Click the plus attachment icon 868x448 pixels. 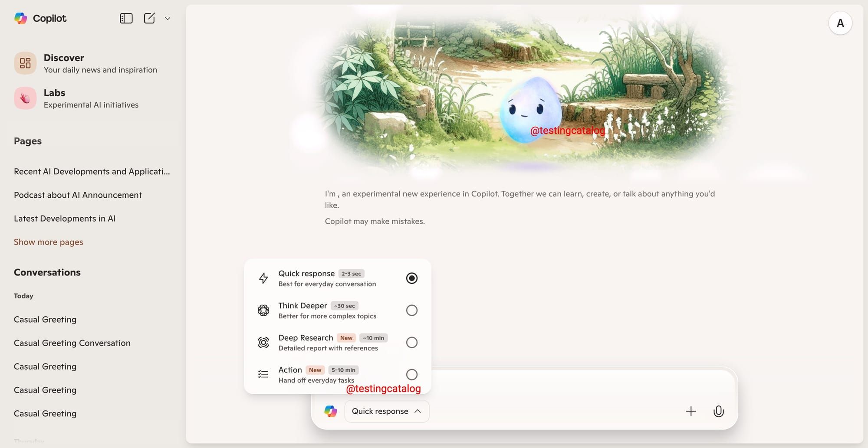691,411
